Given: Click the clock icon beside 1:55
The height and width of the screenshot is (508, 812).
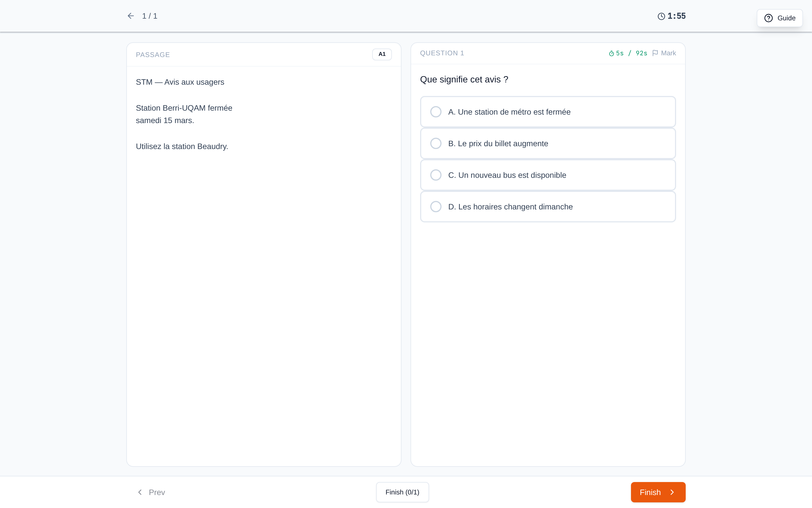Looking at the screenshot, I should [x=661, y=16].
